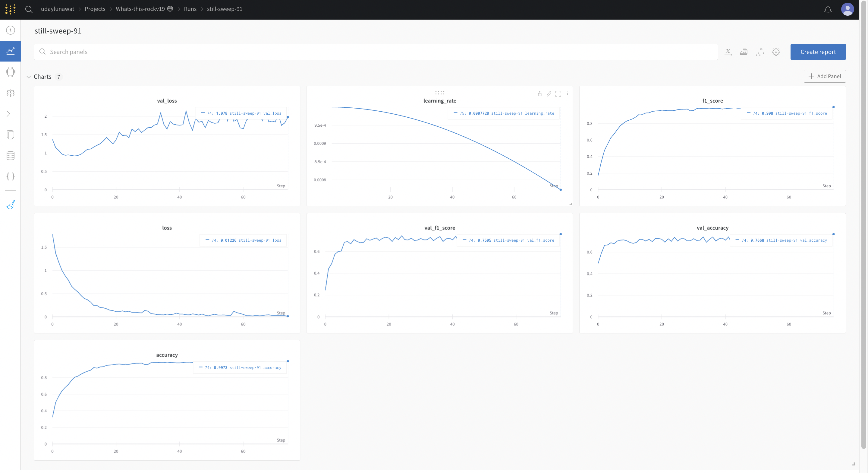The height and width of the screenshot is (473, 868).
Task: Go to udaylunawat breadcrumb
Action: 58,9
